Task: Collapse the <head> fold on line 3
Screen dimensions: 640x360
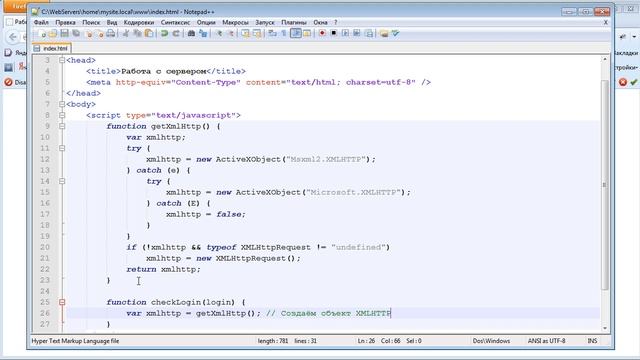Action: (x=62, y=60)
